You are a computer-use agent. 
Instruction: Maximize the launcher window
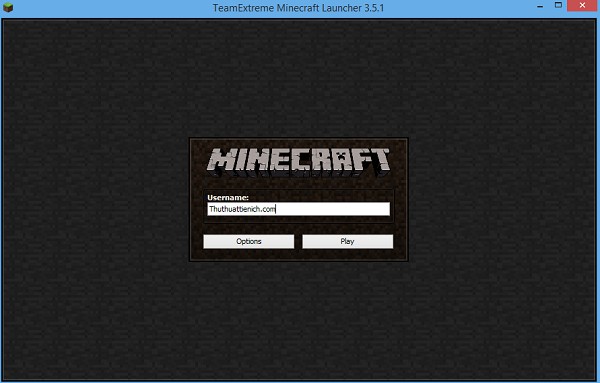(x=558, y=5)
